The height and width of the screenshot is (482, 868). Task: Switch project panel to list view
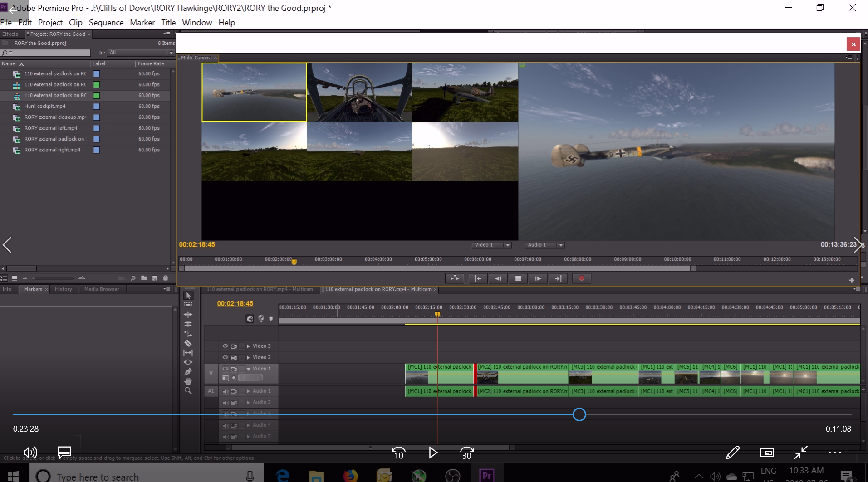4,278
